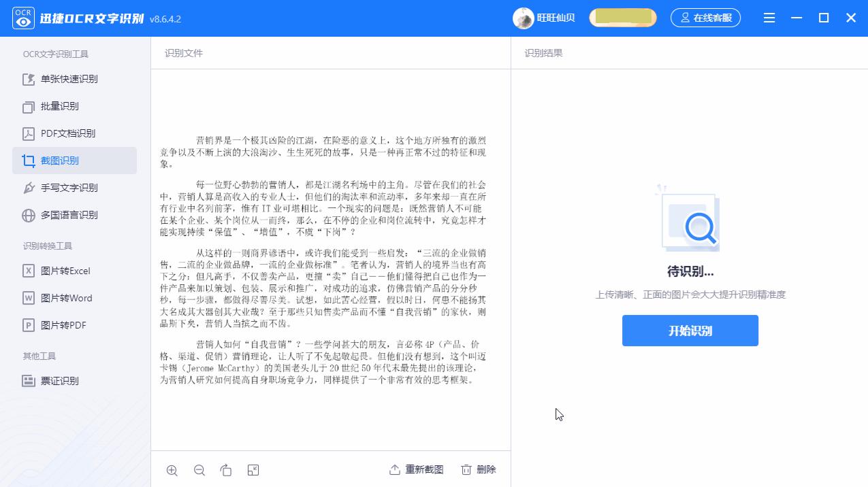Fit the image to the preview window

(253, 470)
